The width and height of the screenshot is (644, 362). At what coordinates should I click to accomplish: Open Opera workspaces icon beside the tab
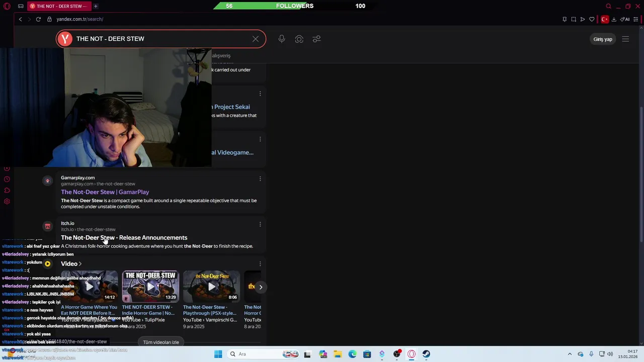point(21,6)
